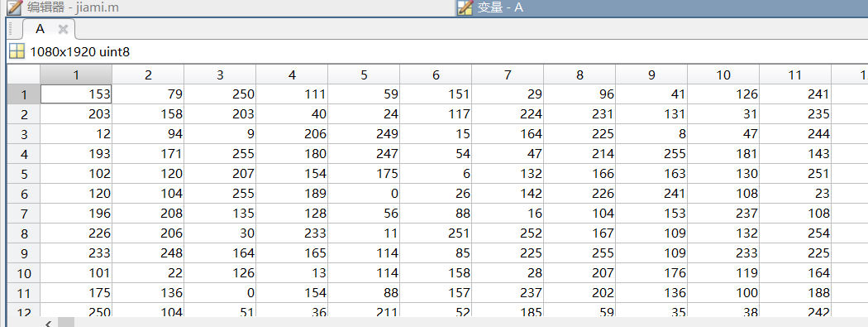
Task: Click cell 6 in row 5 column 6
Action: point(436,174)
